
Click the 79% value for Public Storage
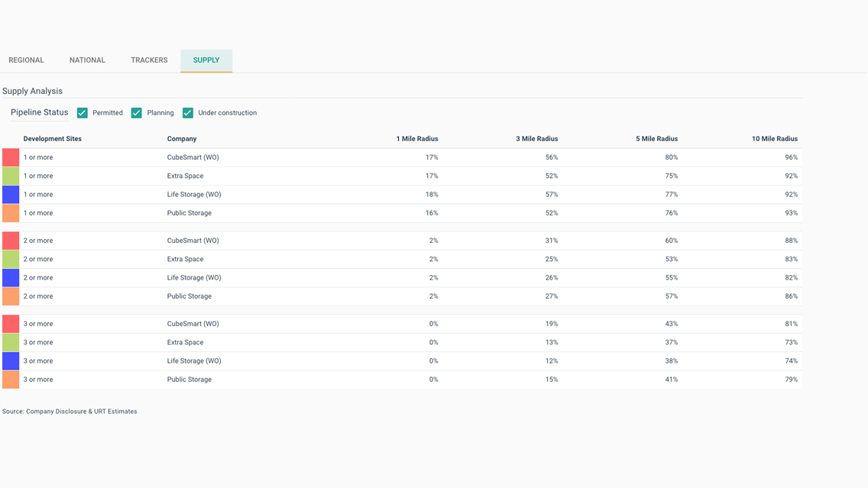[791, 380]
